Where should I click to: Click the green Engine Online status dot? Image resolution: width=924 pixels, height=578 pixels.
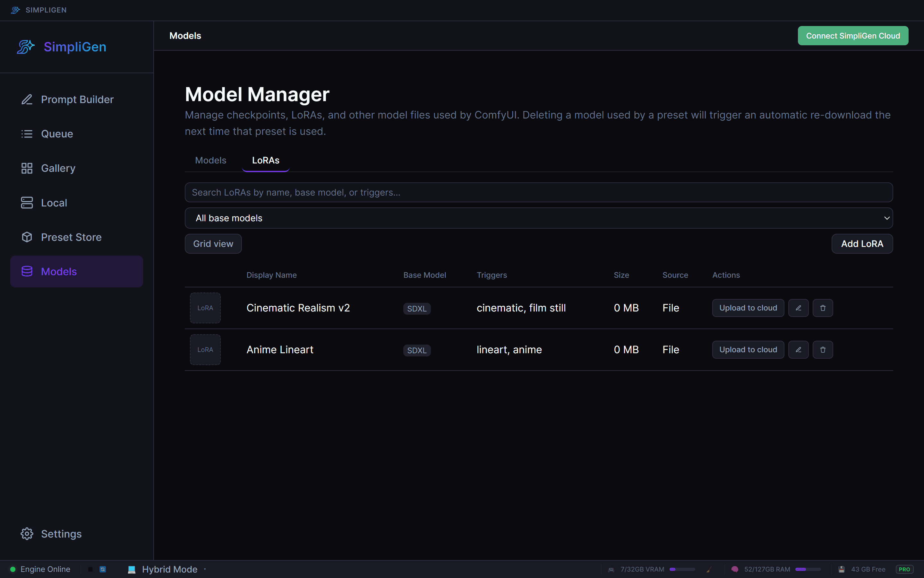pos(13,569)
